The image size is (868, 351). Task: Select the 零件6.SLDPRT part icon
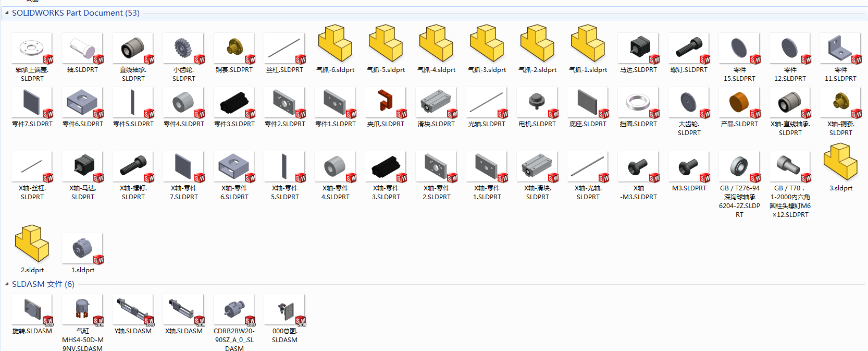point(83,103)
